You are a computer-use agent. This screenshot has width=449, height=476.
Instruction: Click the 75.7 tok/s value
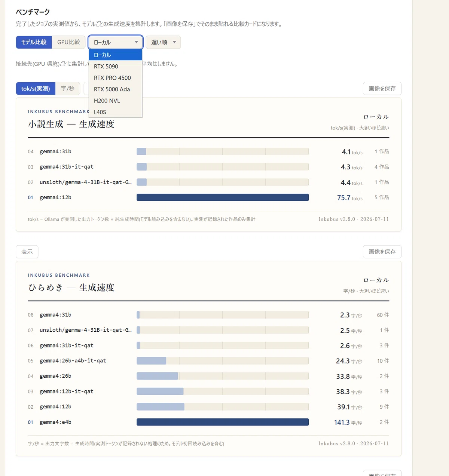click(x=350, y=198)
